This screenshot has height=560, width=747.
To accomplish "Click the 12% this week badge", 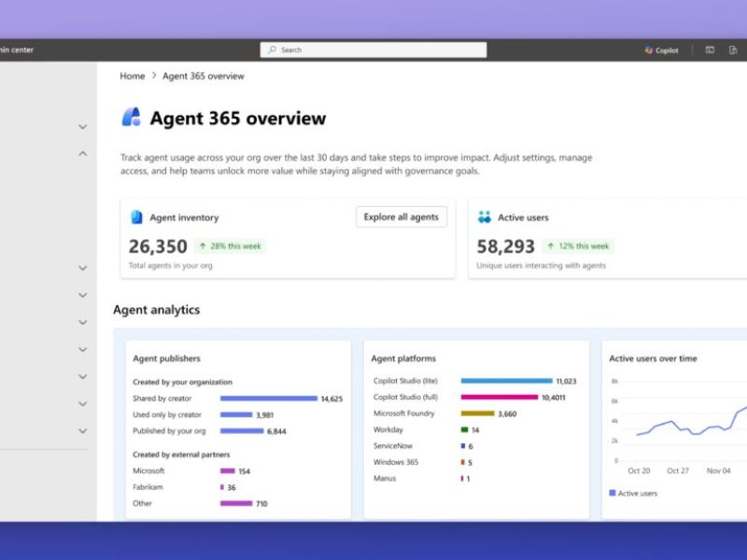I will click(x=578, y=245).
